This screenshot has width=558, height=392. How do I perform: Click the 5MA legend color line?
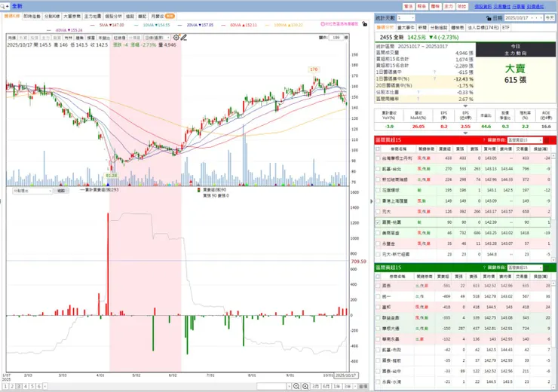click(x=94, y=26)
